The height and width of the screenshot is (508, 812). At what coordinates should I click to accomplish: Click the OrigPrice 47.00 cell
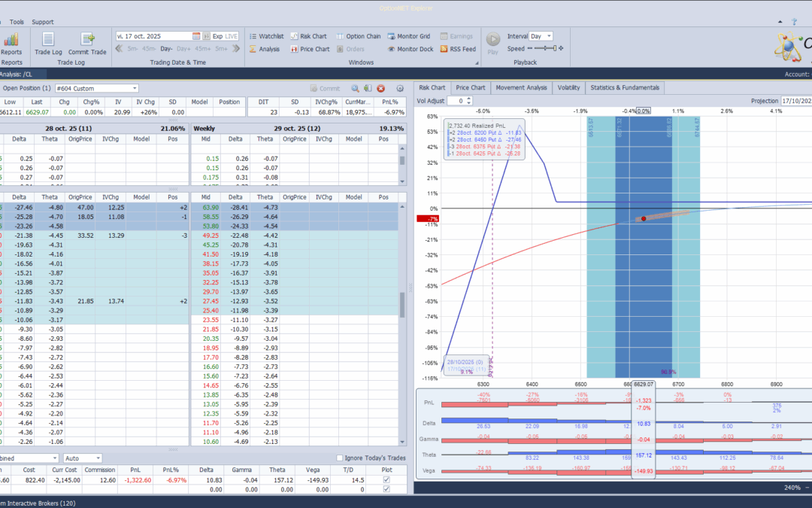point(80,208)
